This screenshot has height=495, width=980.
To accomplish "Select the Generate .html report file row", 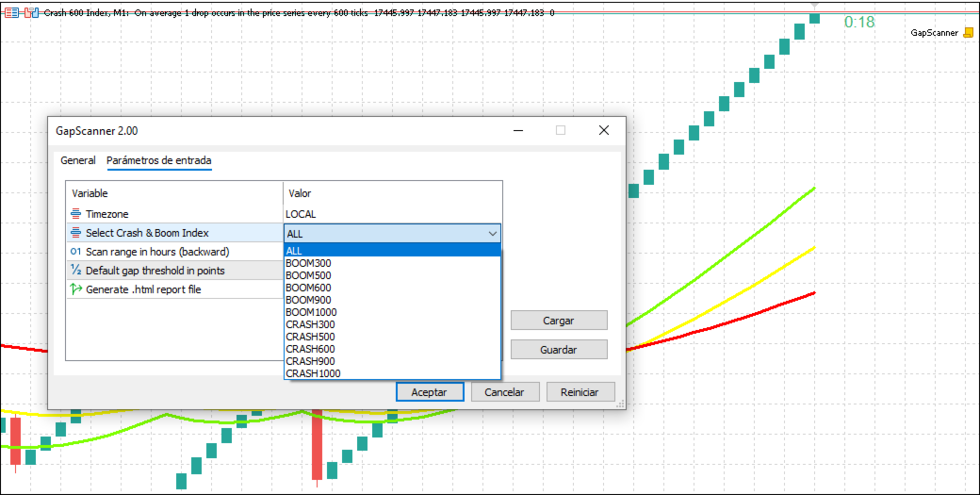I will (x=175, y=289).
